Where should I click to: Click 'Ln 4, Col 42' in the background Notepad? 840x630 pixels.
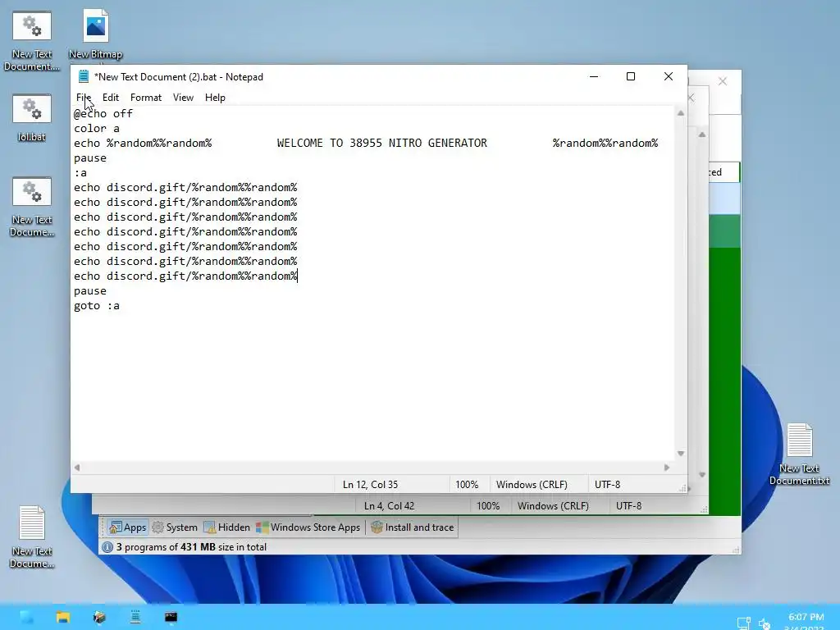(x=389, y=505)
